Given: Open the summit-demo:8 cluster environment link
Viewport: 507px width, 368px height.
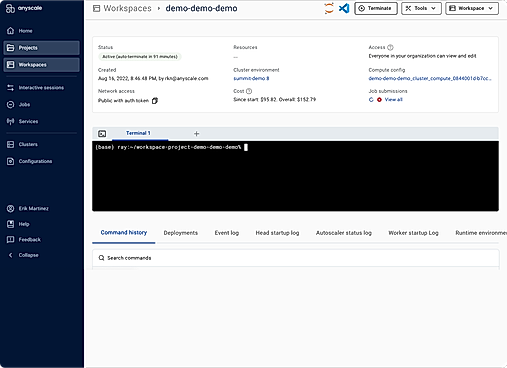Looking at the screenshot, I should [251, 78].
